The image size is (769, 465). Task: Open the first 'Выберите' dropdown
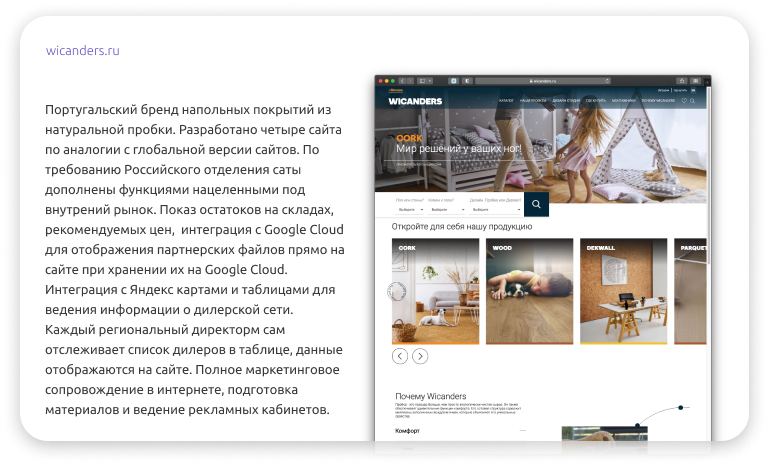coord(410,209)
